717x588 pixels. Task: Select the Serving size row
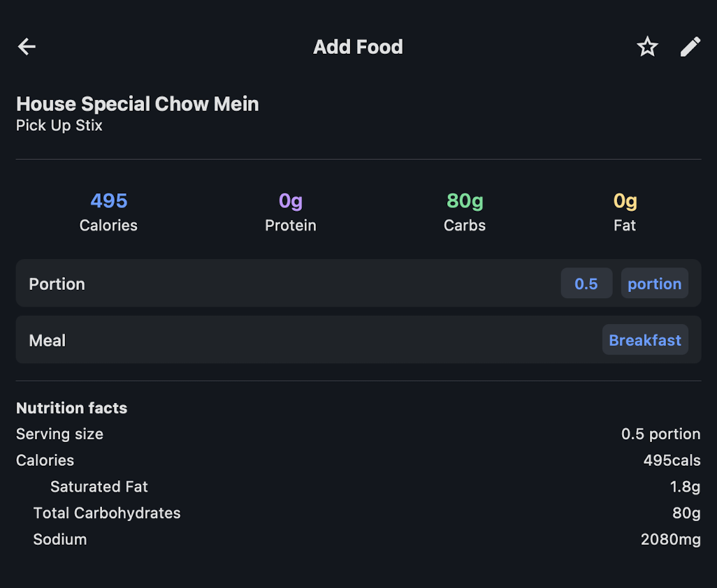[358, 434]
